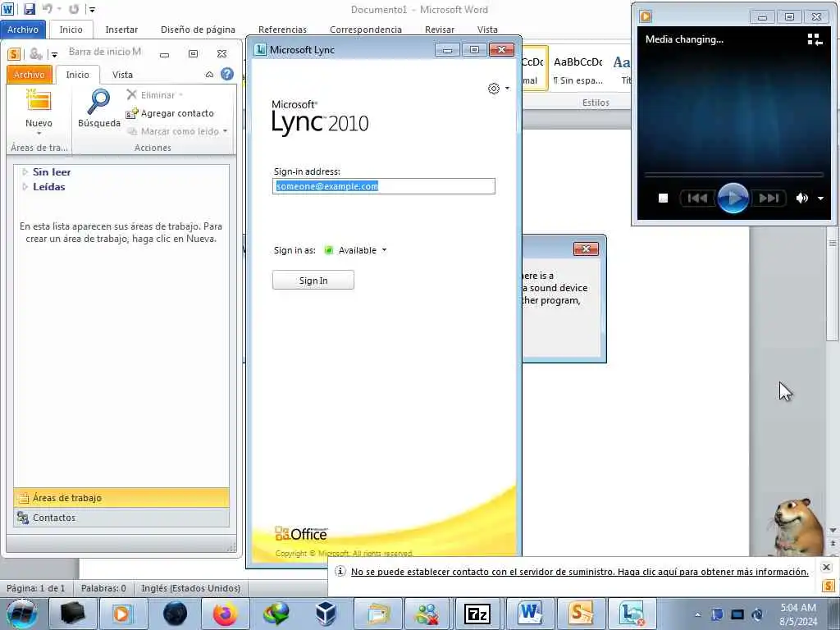
Task: Open Lync options gear menu
Action: [498, 89]
